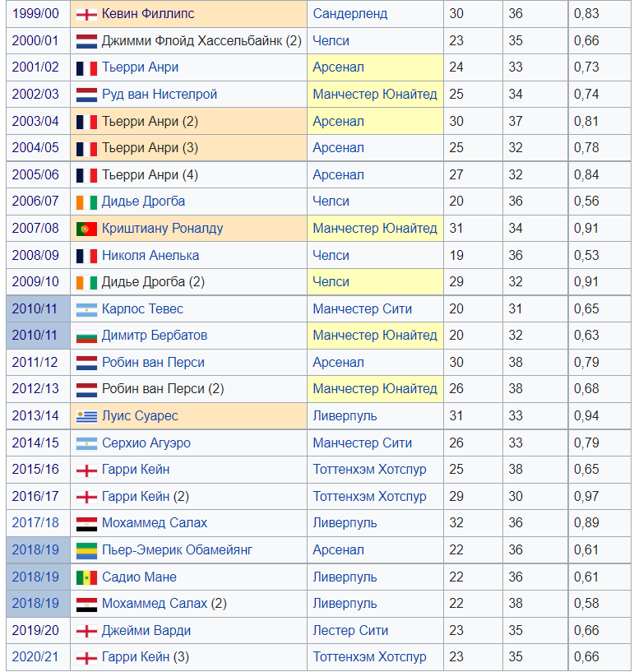Click Ivory Coast flag in 2009/10 row

point(86,283)
